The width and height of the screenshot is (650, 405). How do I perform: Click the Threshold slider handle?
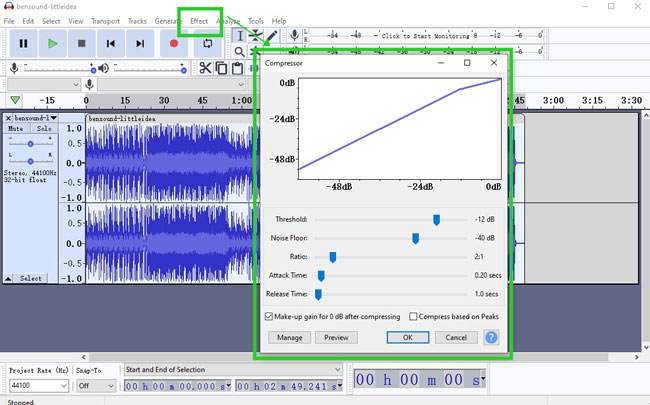coord(436,219)
